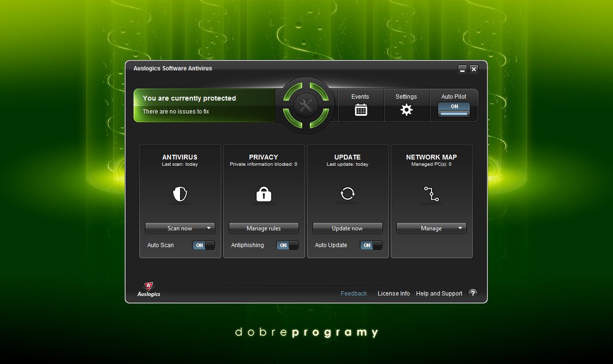This screenshot has width=613, height=364.
Task: Click 'Last update: today' text
Action: point(347,164)
